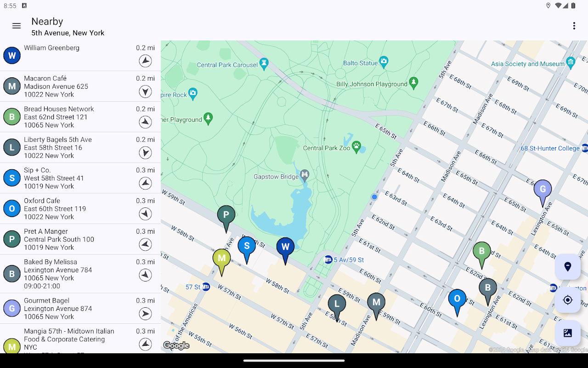Open the Macaron Café list entry
This screenshot has height=368, width=588.
(x=80, y=86)
